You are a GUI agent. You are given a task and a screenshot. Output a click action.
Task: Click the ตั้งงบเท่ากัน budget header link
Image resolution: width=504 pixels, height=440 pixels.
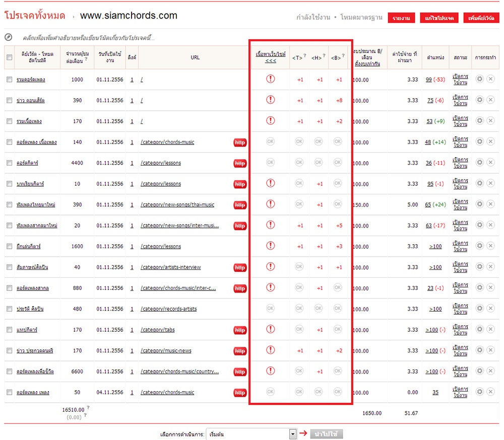367,64
